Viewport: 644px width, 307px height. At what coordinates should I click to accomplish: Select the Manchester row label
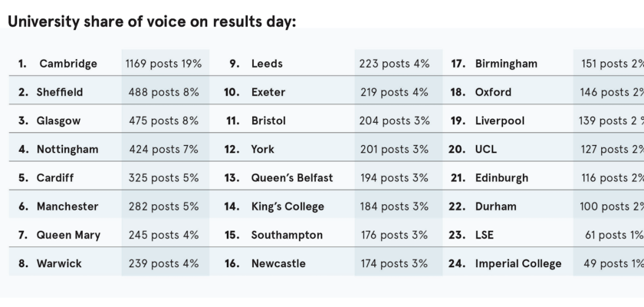67,206
